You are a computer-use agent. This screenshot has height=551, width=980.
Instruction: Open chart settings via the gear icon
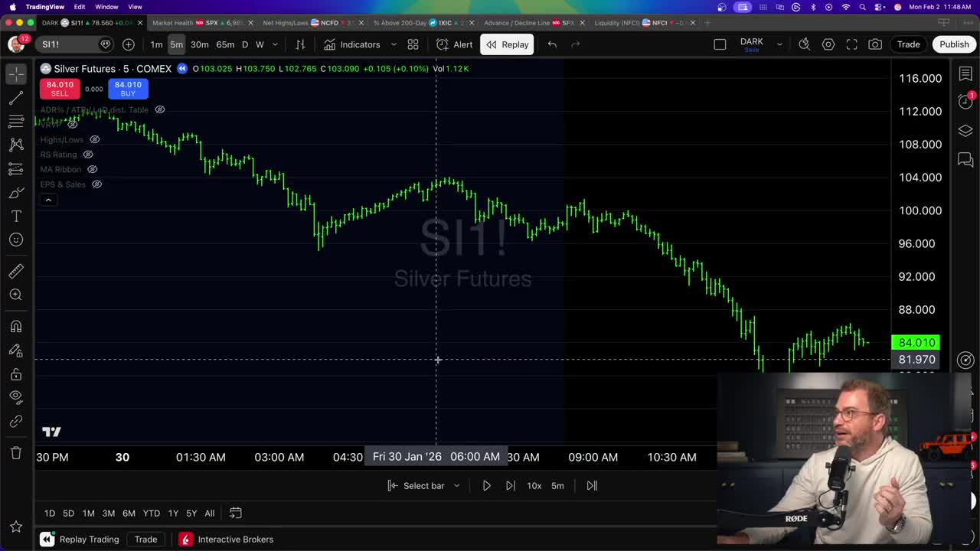(828, 44)
